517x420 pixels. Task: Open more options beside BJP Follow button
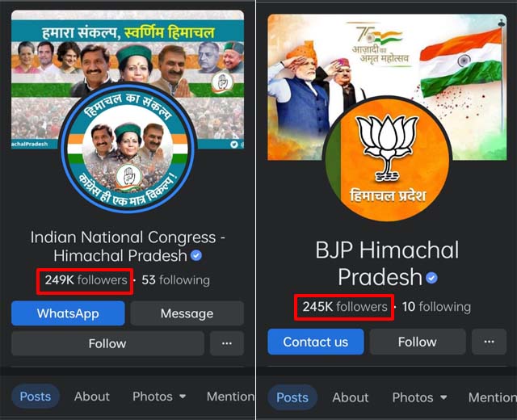(489, 342)
